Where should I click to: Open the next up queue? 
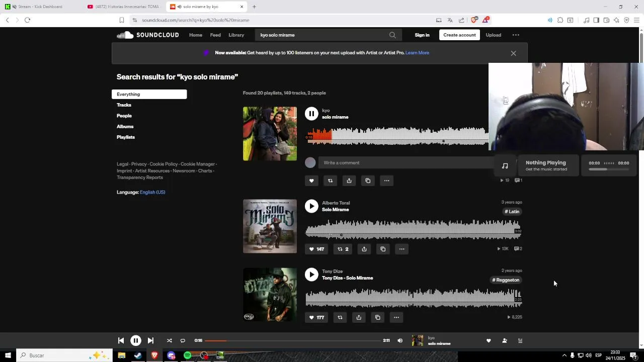[x=520, y=340]
